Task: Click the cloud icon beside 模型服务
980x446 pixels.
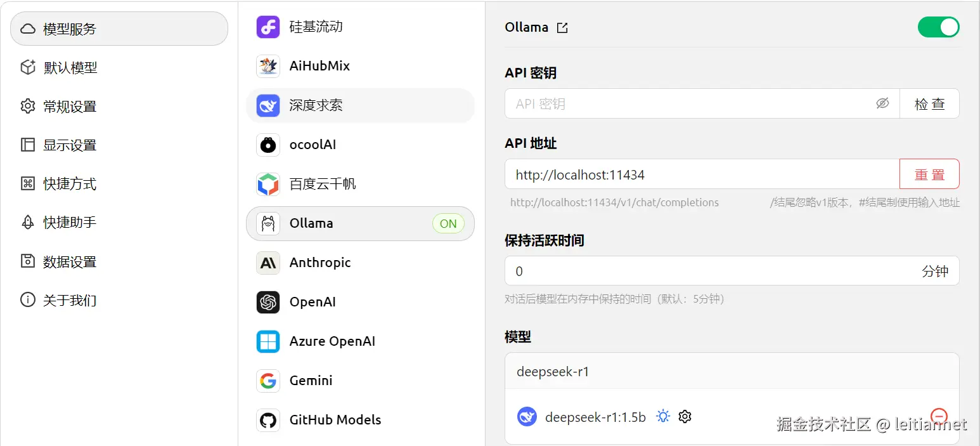Action: coord(28,29)
